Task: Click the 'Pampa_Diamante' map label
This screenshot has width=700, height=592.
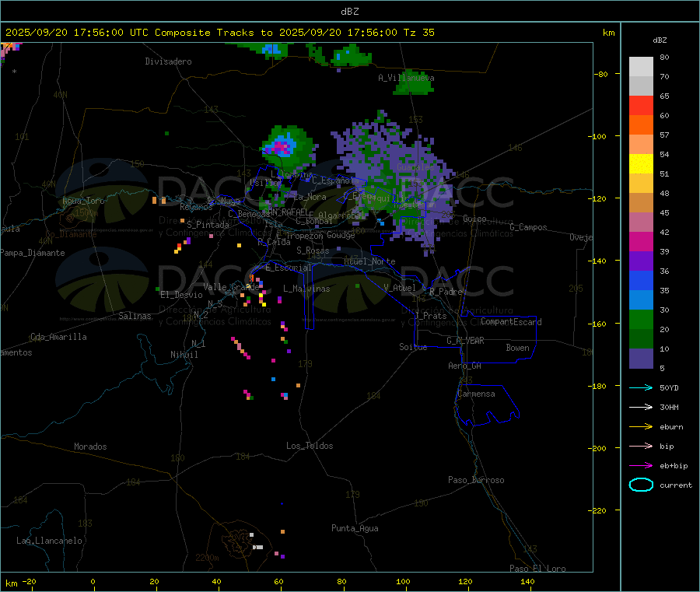Action: pos(33,253)
